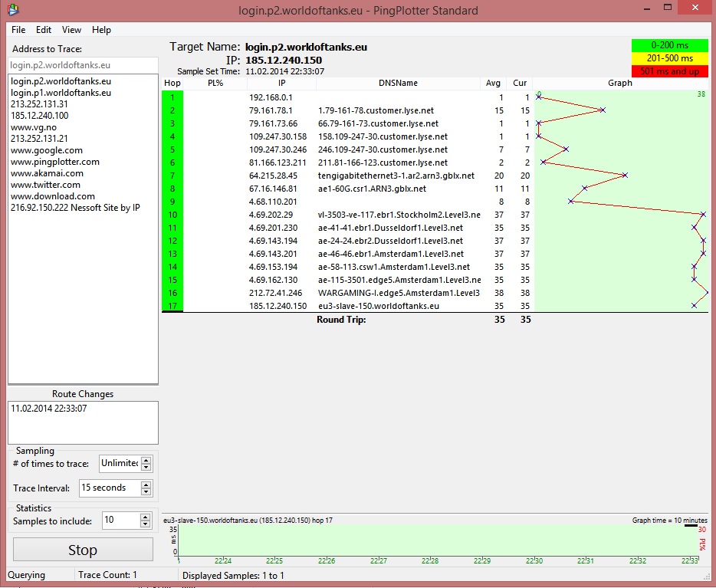Select www.download.com in the address list
This screenshot has height=588, width=716.
pyautogui.click(x=53, y=195)
